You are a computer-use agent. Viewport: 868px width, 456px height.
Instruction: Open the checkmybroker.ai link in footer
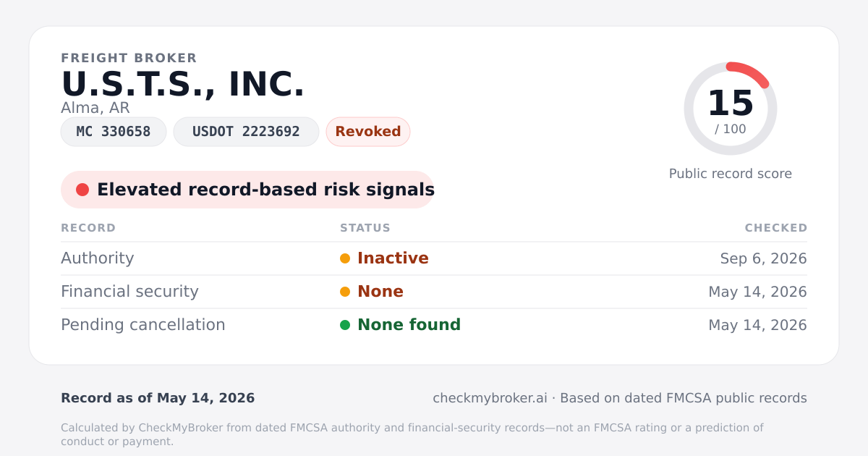click(490, 398)
